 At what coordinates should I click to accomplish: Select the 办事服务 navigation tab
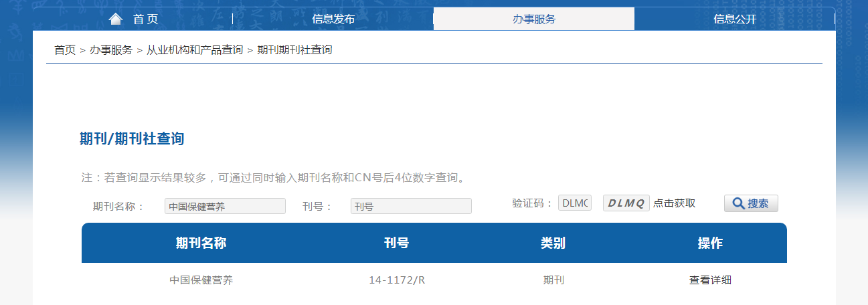(534, 19)
